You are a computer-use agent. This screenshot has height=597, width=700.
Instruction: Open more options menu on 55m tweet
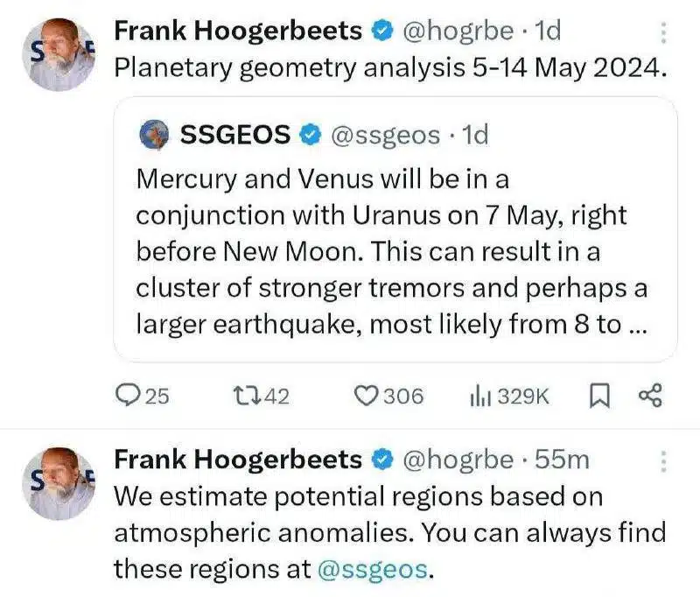click(664, 461)
